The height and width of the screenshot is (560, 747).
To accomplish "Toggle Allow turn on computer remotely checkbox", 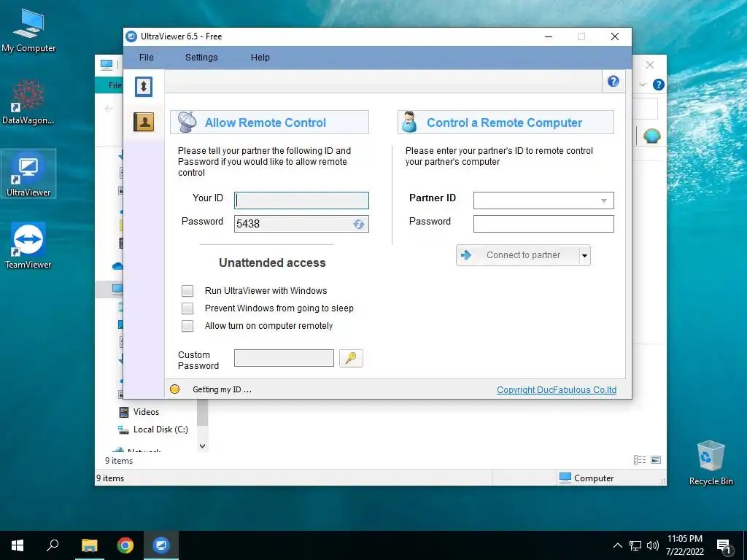I will [x=187, y=326].
